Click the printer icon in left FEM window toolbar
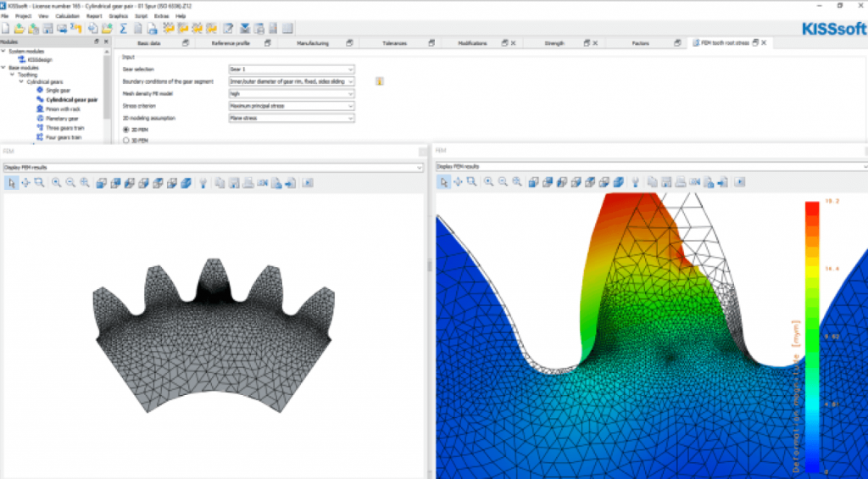The image size is (868, 479). [248, 183]
